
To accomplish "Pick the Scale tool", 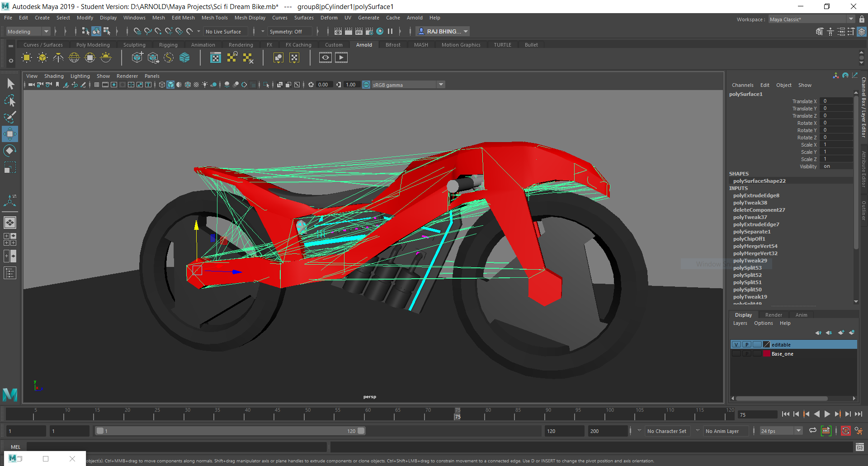I will pyautogui.click(x=10, y=167).
